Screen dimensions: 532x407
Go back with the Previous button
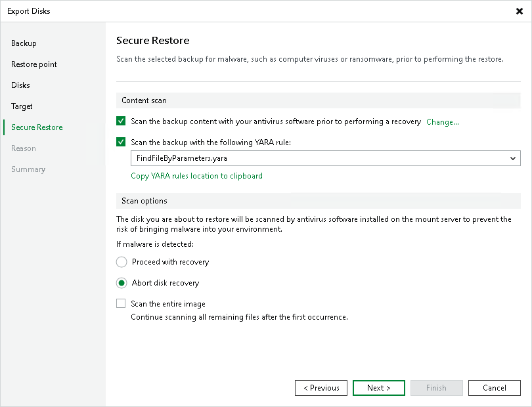321,388
